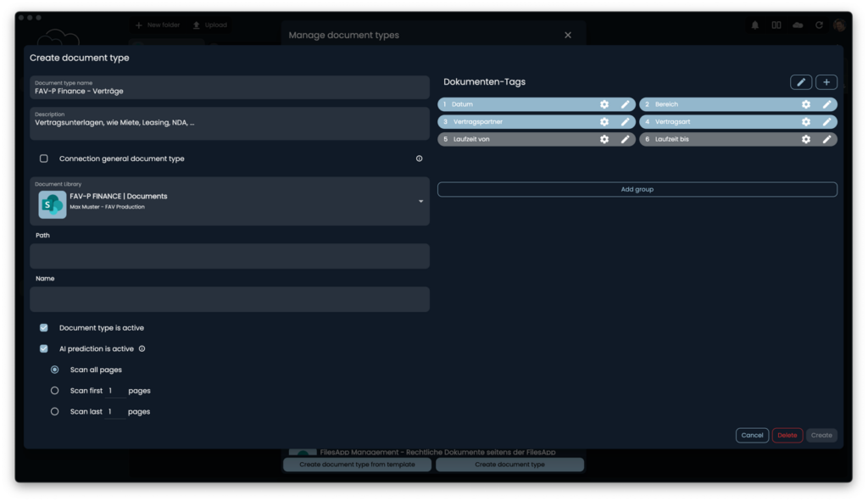
Task: Select Scan all pages radio button
Action: 54,370
